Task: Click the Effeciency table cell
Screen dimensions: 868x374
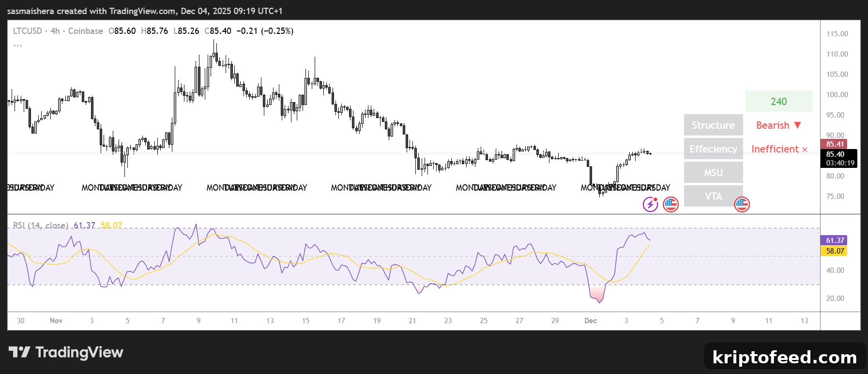Action: click(714, 149)
